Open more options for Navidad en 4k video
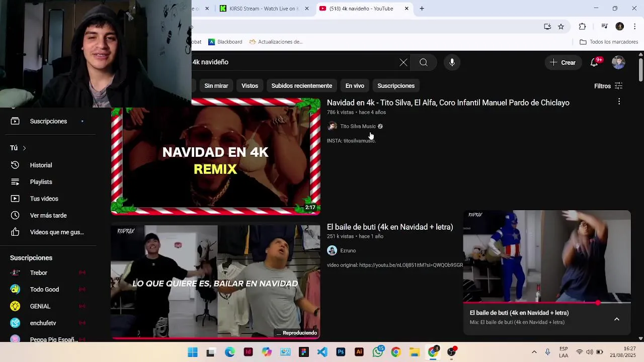Viewport: 644px width, 362px height. click(619, 102)
